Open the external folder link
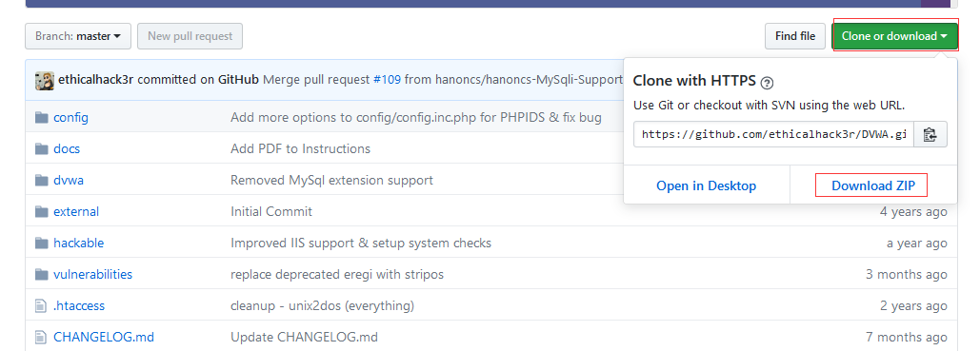This screenshot has width=980, height=351. click(x=76, y=212)
